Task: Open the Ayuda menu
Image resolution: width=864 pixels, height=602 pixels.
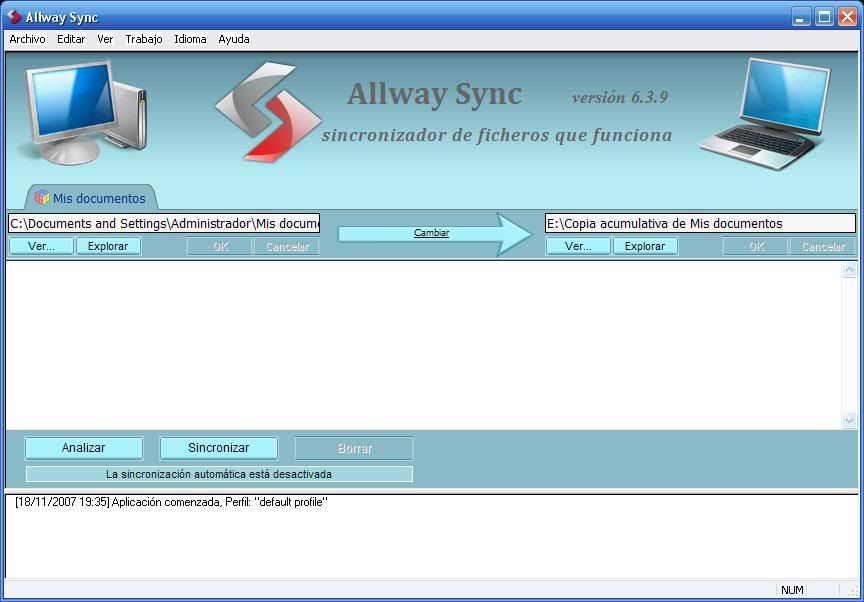Action: tap(234, 39)
